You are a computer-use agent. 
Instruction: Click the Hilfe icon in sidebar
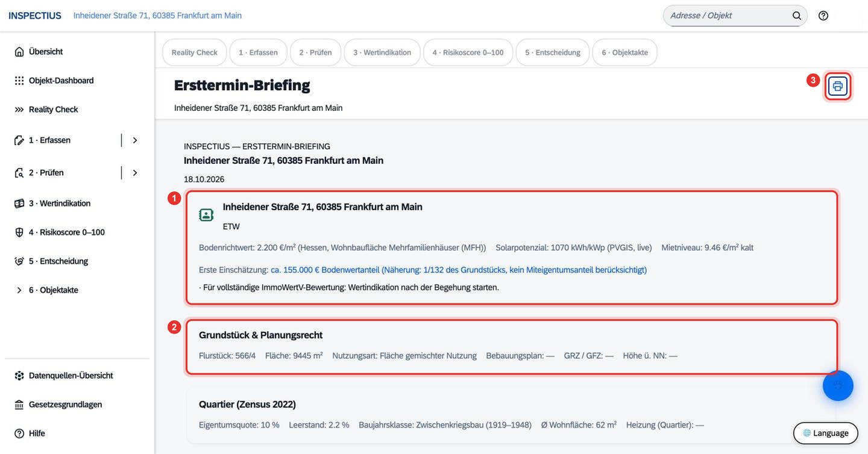tap(19, 434)
